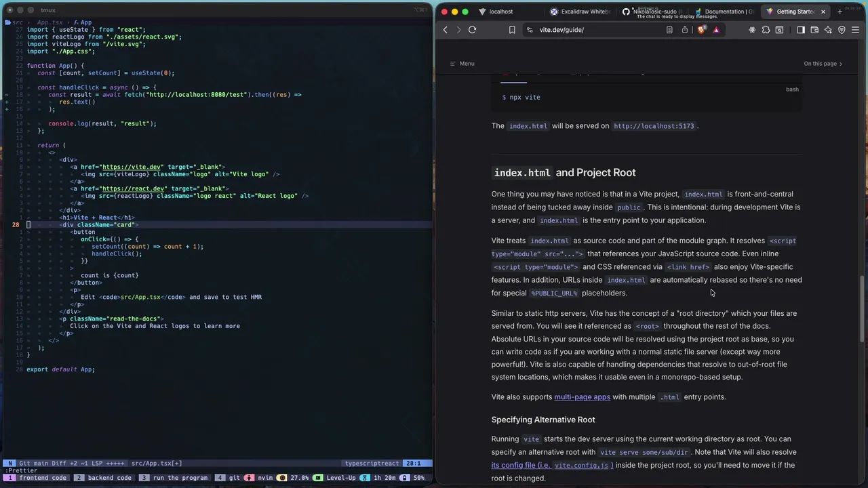
Task: Open a new browser tab with plus
Action: point(840,12)
